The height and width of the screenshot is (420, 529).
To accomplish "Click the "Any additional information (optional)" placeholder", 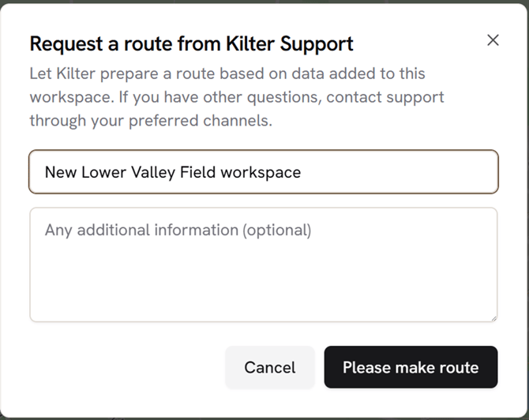I will coord(178,231).
